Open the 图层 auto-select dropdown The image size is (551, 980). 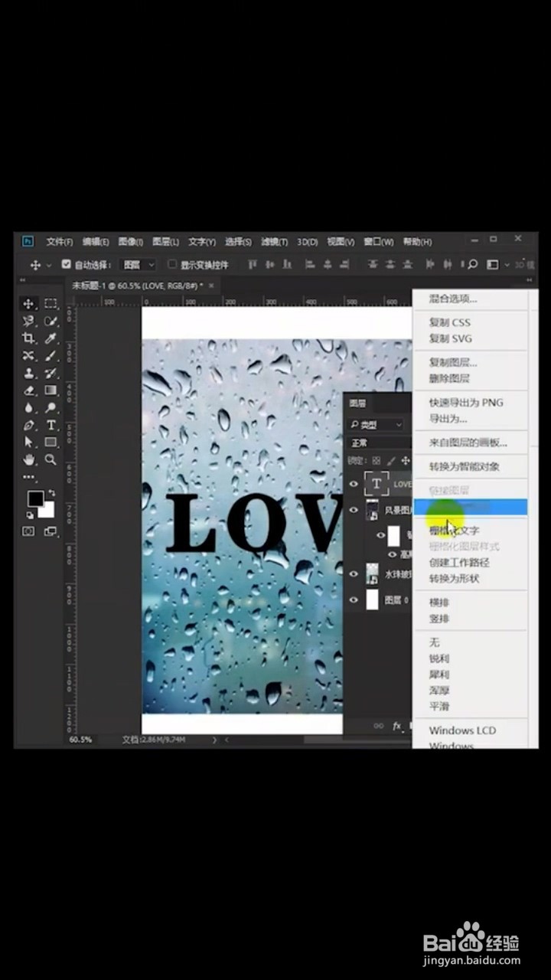139,264
